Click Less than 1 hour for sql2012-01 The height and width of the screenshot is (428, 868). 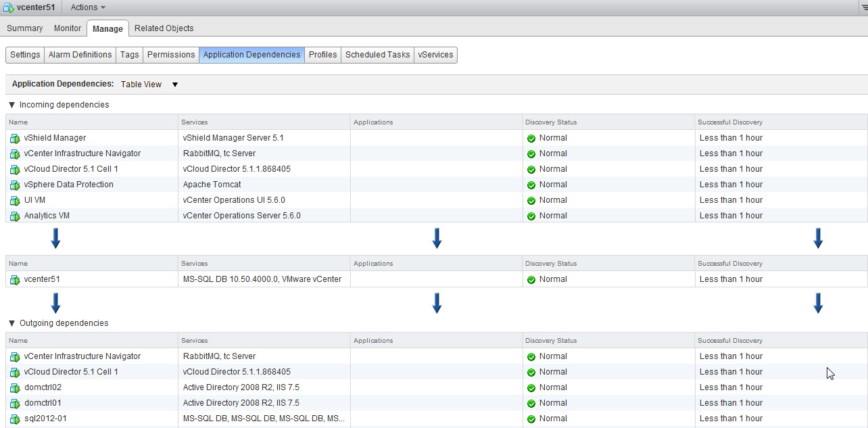click(731, 419)
